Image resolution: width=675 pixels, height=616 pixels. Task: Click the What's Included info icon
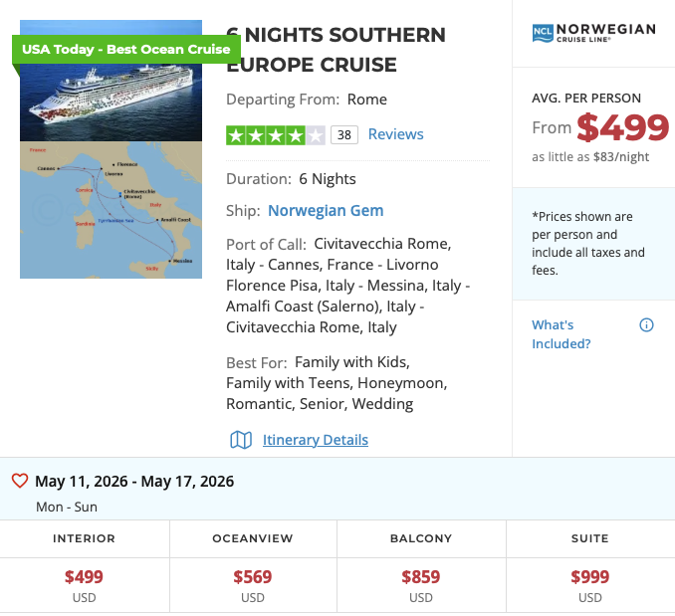[646, 325]
